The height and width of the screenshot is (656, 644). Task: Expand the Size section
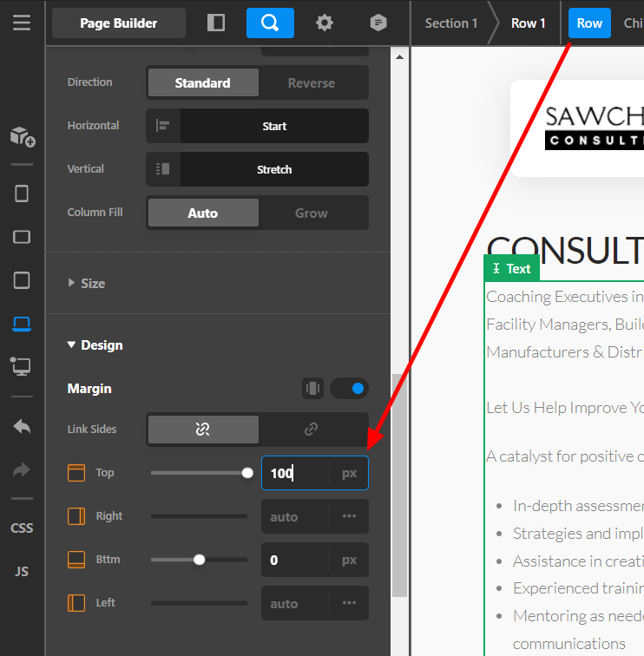coord(87,283)
